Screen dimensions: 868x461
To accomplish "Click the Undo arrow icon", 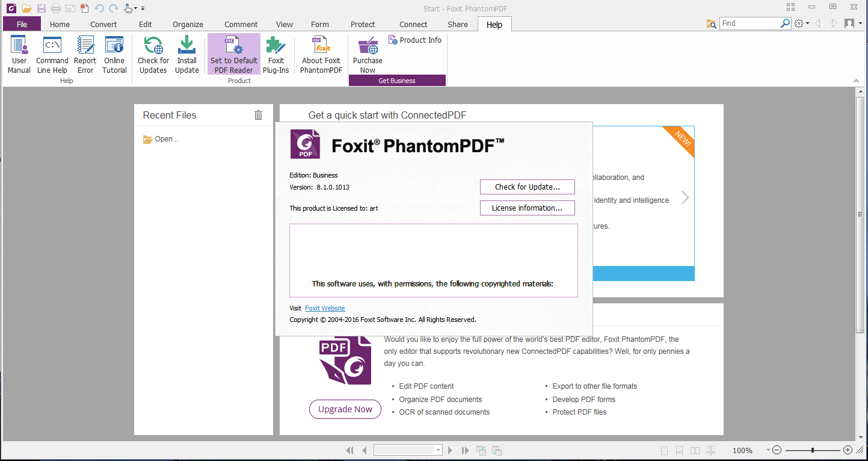I will (99, 8).
